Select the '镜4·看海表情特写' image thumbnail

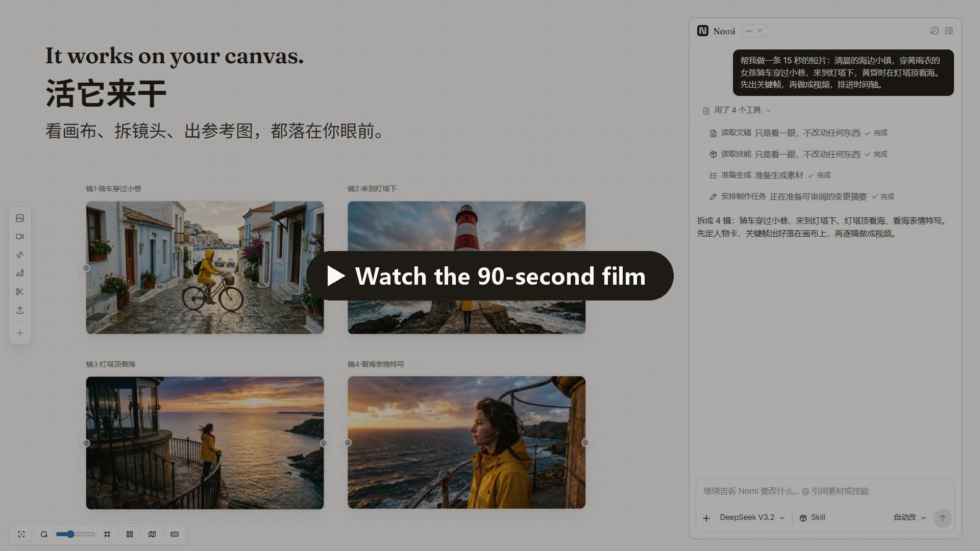pyautogui.click(x=467, y=442)
